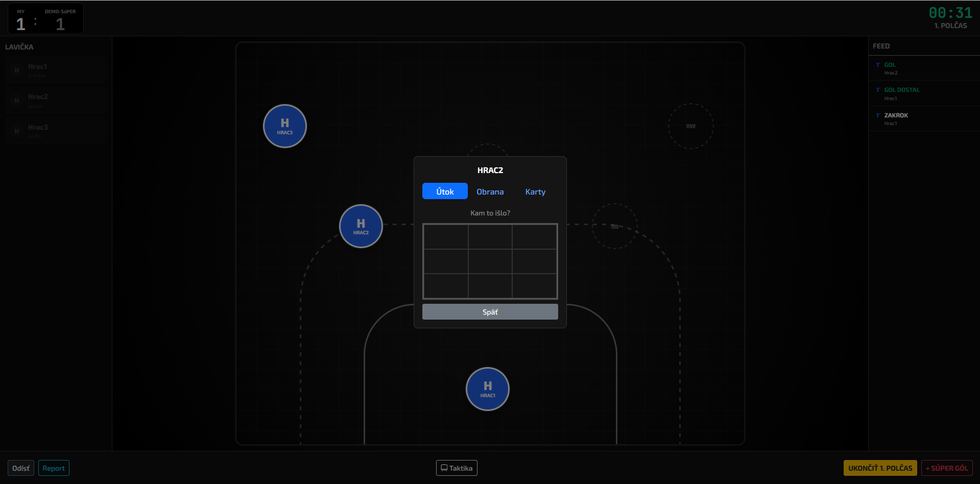Pick the bottom-right cell of goal grid
Image resolution: width=980 pixels, height=484 pixels.
pyautogui.click(x=534, y=285)
